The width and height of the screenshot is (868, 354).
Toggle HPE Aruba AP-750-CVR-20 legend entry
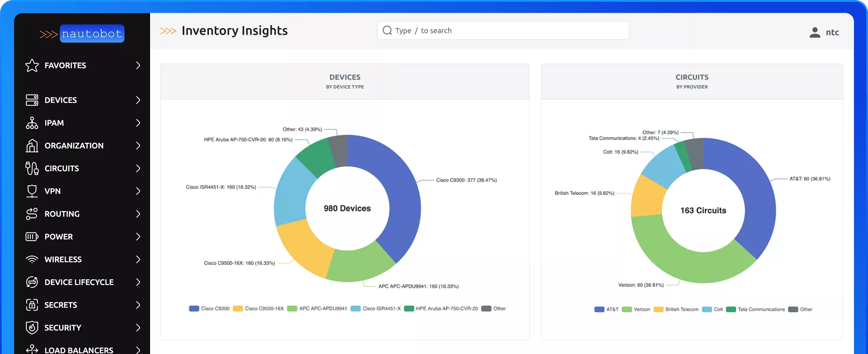click(441, 309)
